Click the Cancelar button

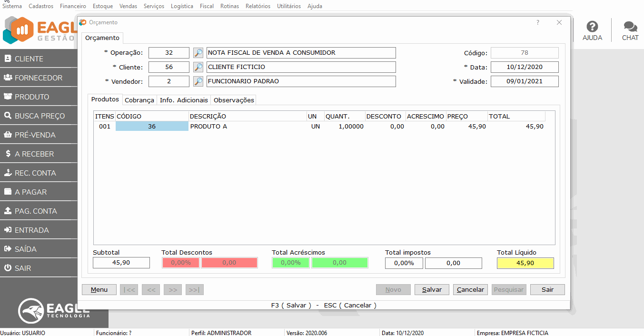470,289
